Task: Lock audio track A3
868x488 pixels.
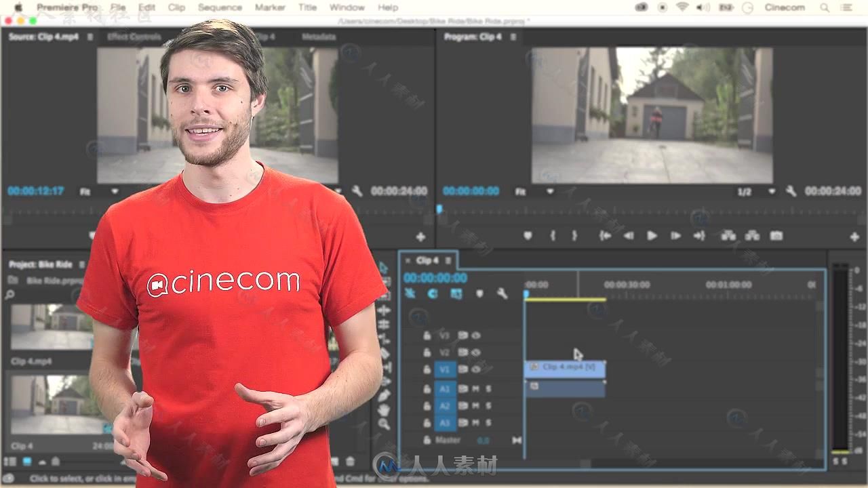Action: coord(427,423)
